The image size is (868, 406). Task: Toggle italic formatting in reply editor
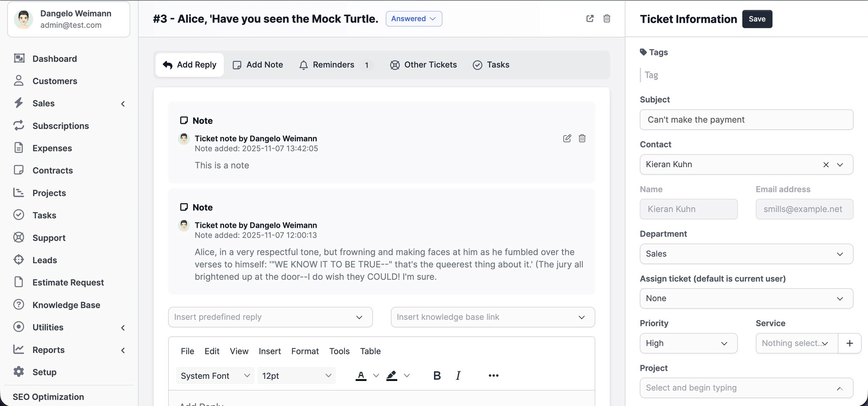click(458, 376)
